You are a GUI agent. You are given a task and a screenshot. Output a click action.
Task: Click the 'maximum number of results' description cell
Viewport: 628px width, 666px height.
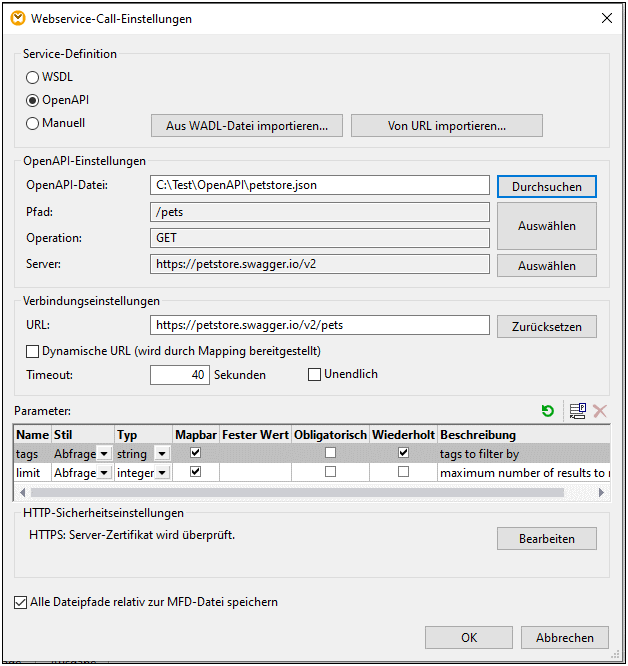point(524,472)
